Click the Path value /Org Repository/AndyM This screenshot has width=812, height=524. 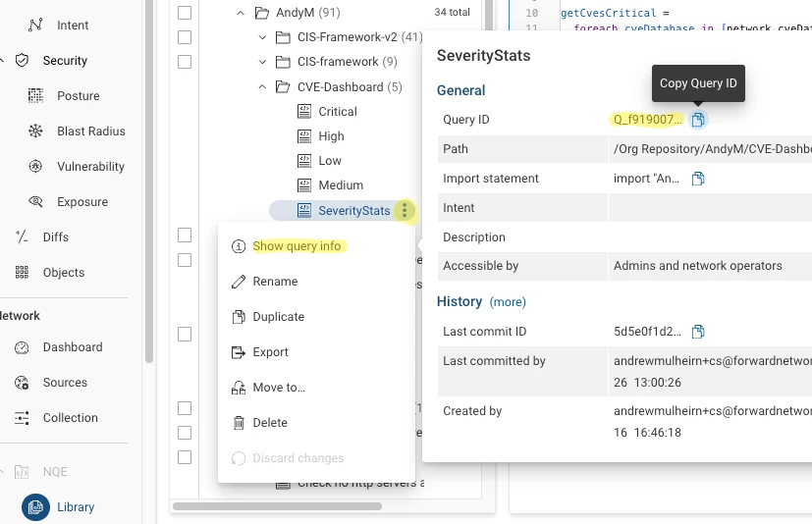pyautogui.click(x=713, y=149)
